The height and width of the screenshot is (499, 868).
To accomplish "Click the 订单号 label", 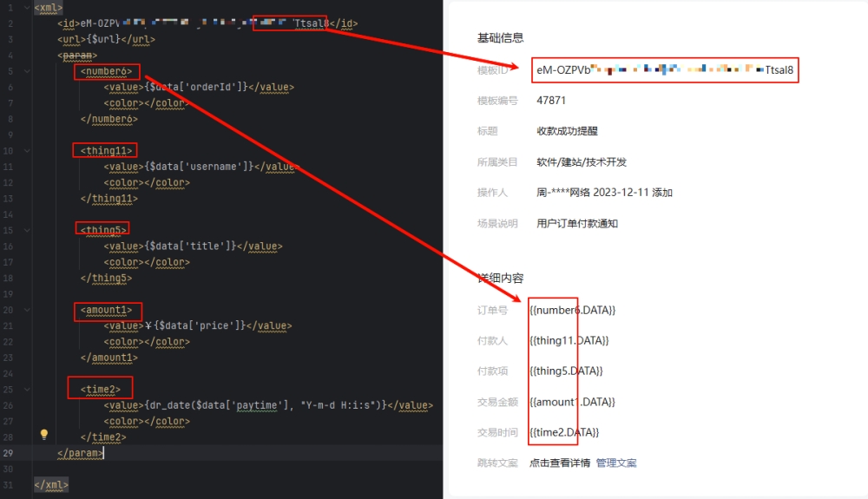I will [x=492, y=311].
